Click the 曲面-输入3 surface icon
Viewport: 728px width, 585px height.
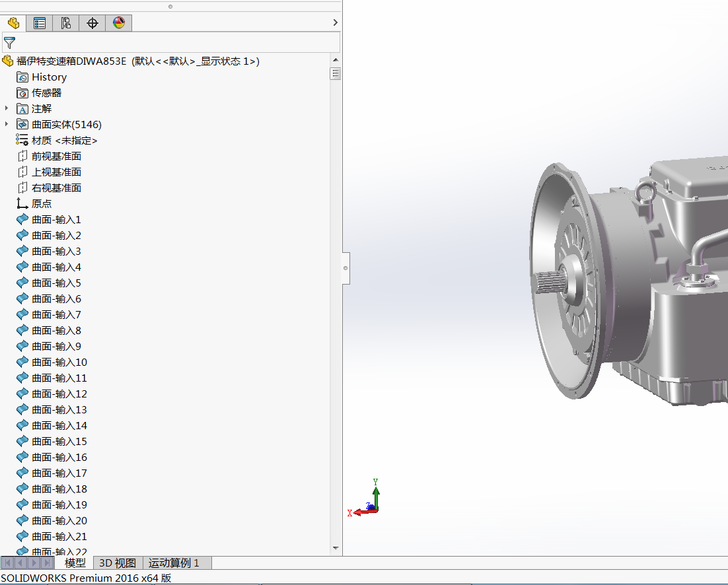22,251
